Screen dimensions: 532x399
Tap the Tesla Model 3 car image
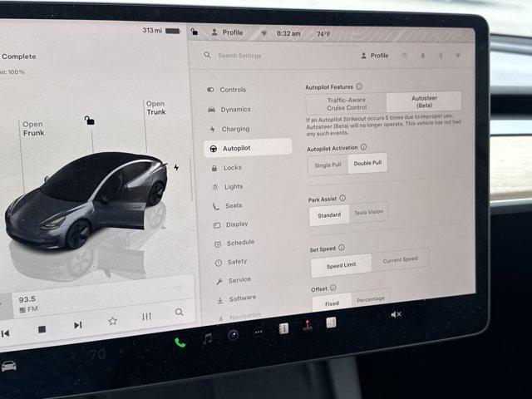click(86, 200)
